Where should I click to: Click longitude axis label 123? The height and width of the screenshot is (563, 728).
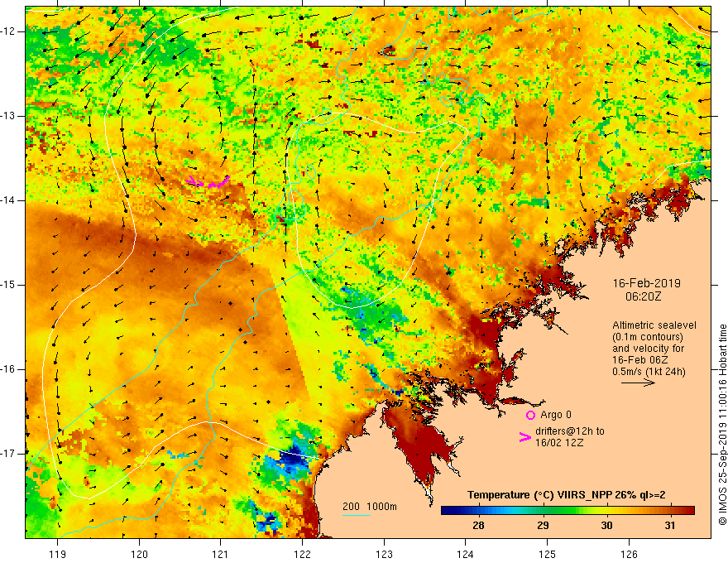384,554
